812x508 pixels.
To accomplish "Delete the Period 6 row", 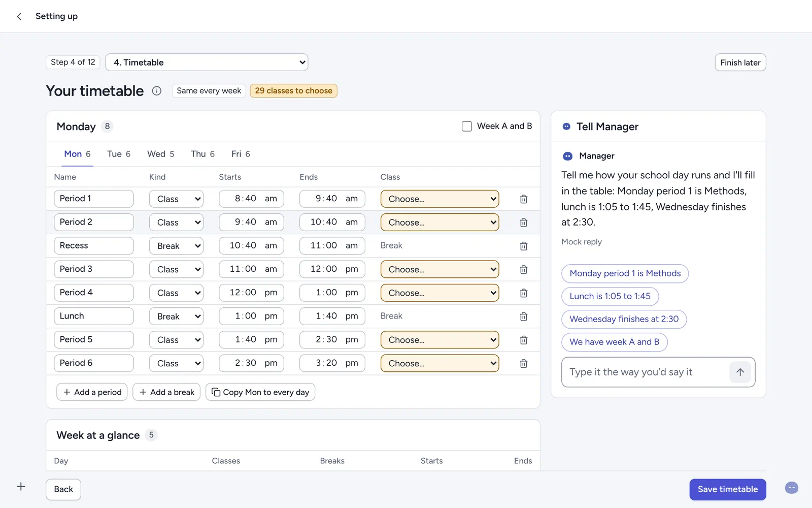I will tap(524, 363).
